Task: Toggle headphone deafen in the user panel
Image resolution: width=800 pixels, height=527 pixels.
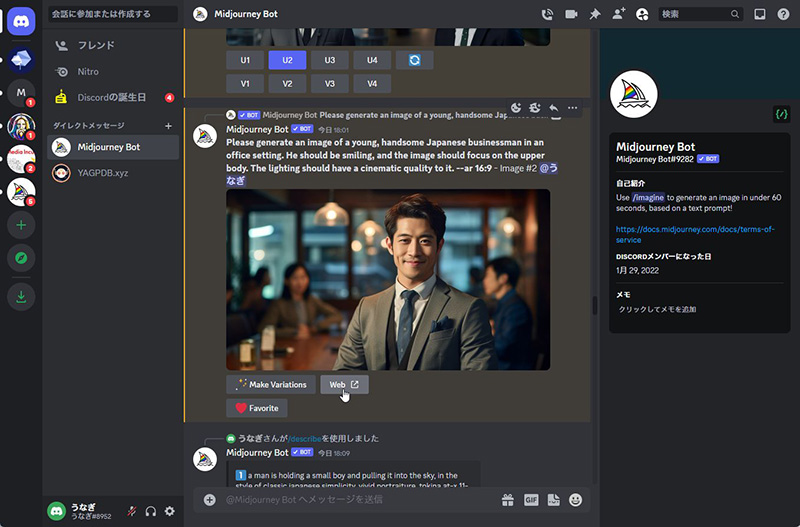Action: click(150, 511)
